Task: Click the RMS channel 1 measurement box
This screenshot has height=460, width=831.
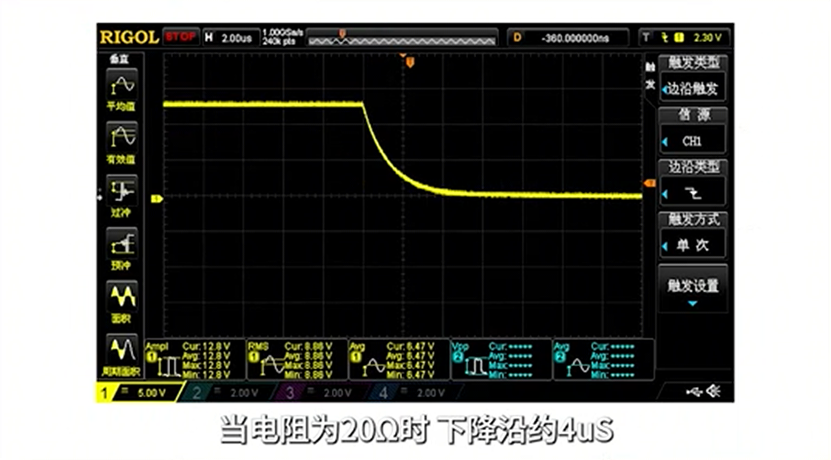Action: (297, 360)
